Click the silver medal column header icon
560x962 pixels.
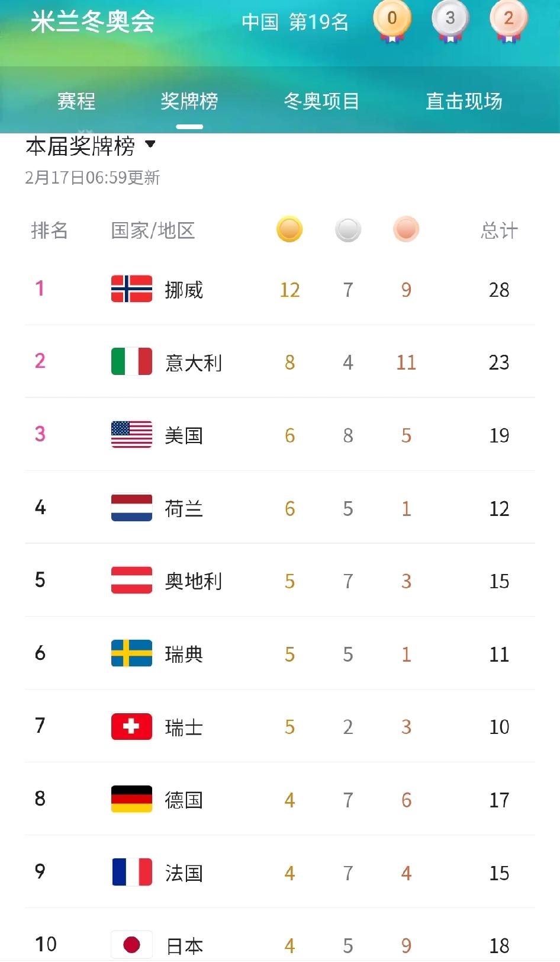(x=348, y=229)
